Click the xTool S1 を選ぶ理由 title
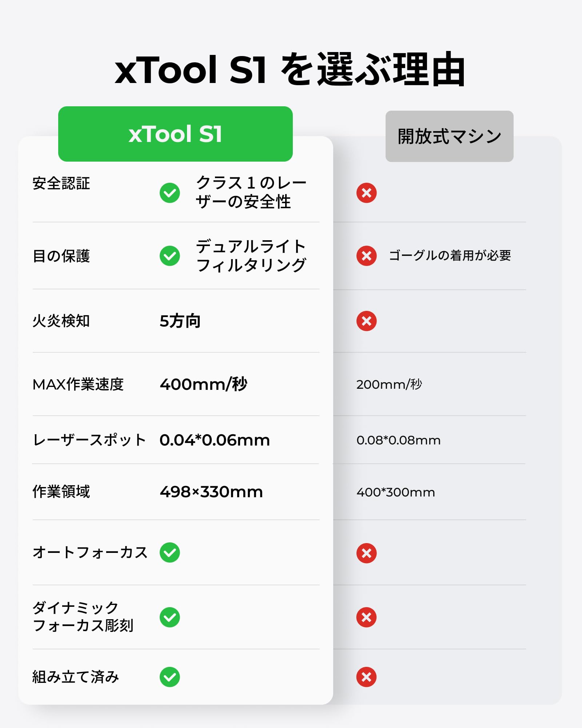Image resolution: width=582 pixels, height=728 pixels. (290, 69)
